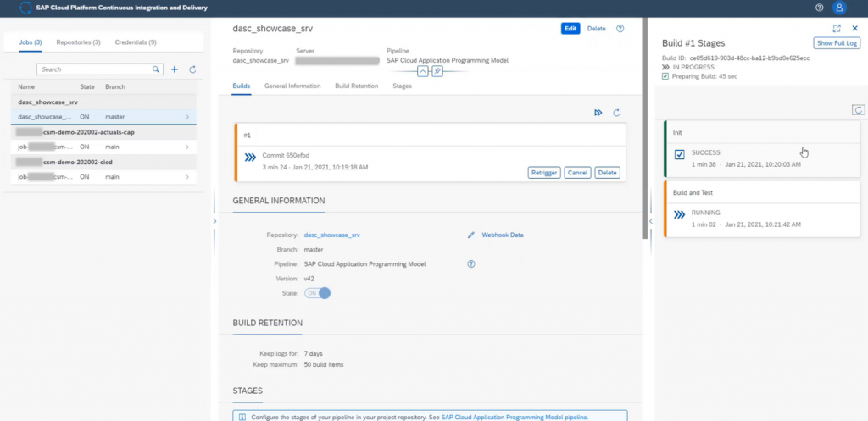Screen dimensions: 868x421
Task: Switch to the Repositories (3) tab
Action: tap(78, 42)
